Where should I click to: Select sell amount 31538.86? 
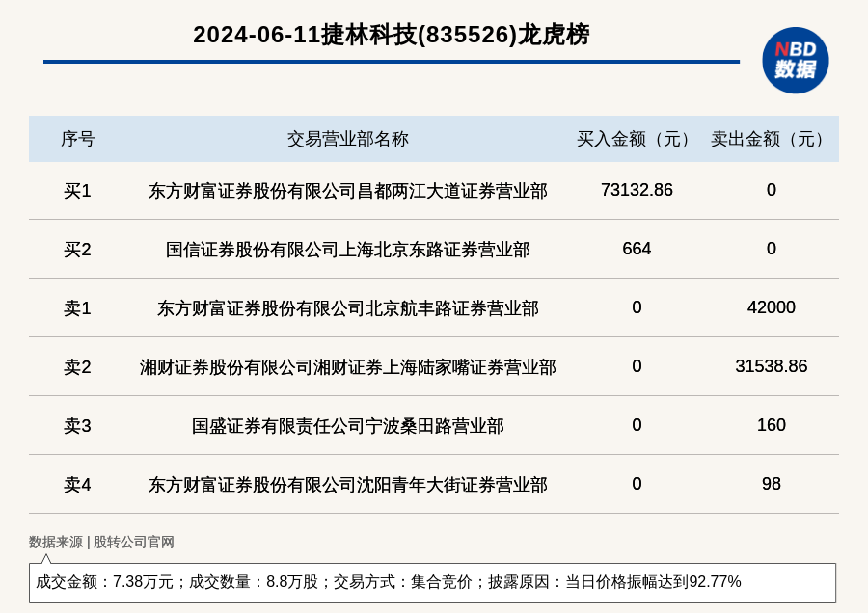point(772,365)
